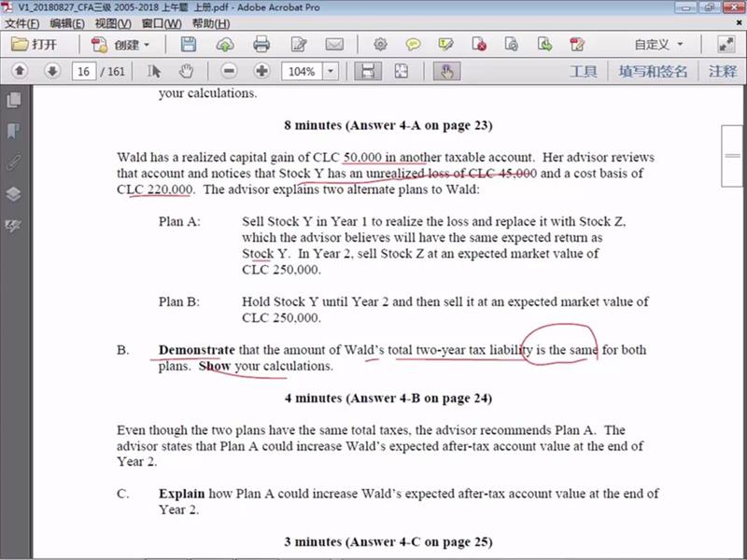Zoom in with the plus button

261,71
